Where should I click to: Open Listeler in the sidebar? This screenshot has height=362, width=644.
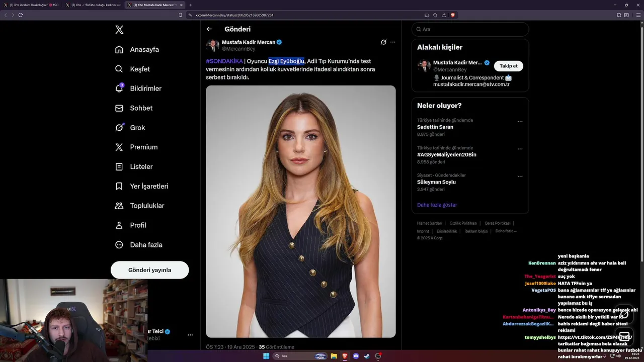(x=133, y=166)
